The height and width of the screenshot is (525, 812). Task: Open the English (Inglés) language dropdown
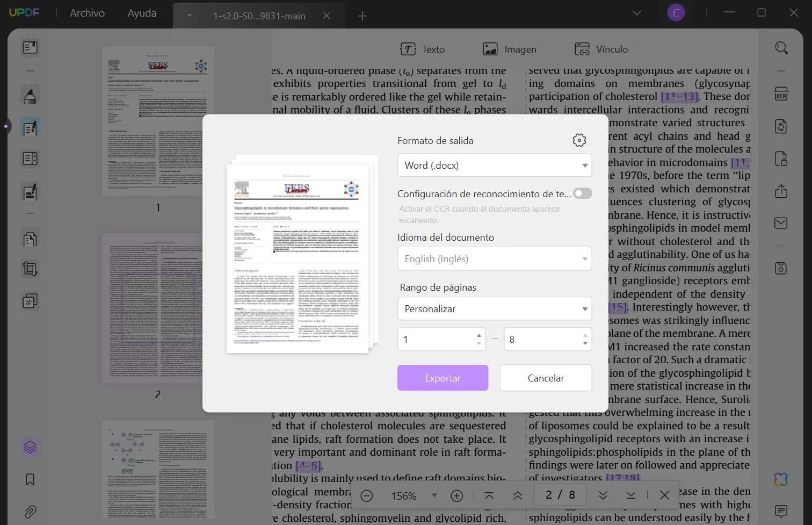495,258
